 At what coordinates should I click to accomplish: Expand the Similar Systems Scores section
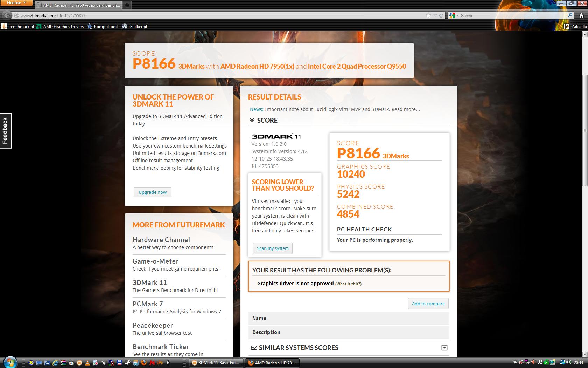pos(444,348)
